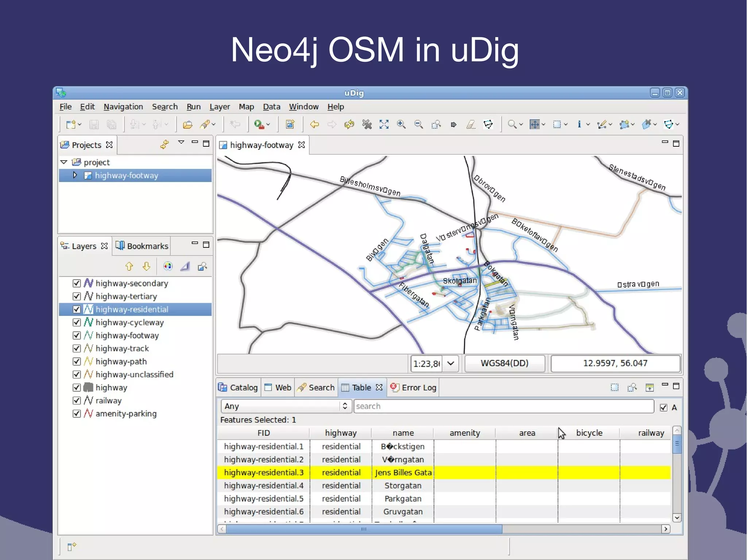Open the Data menu

[272, 107]
